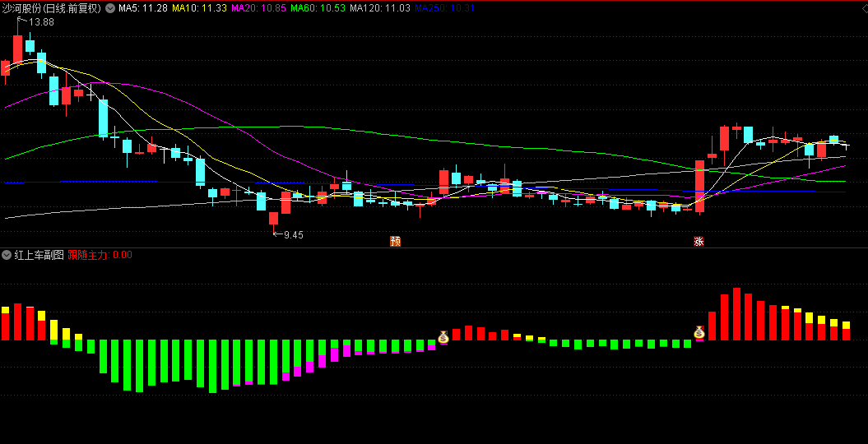Image resolution: width=868 pixels, height=444 pixels.
Task: Click the 9.45 low price label
Action: click(x=294, y=234)
